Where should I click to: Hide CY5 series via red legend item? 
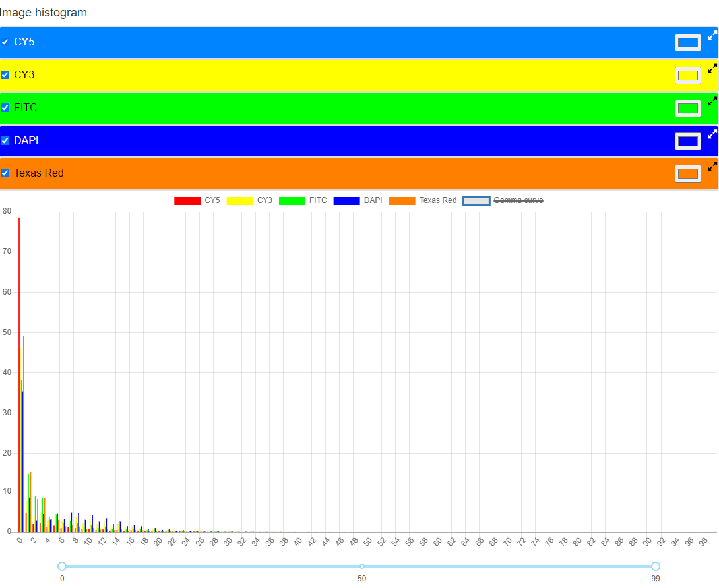[197, 200]
